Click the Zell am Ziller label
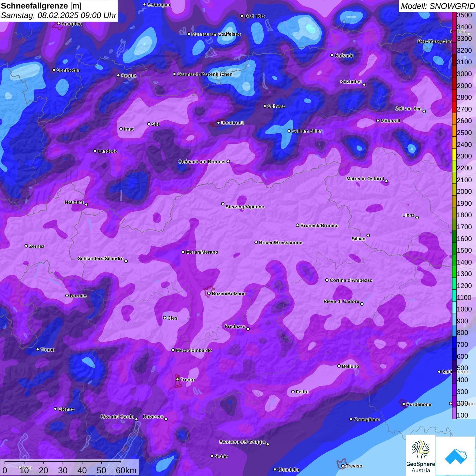476x476 pixels. click(x=307, y=131)
